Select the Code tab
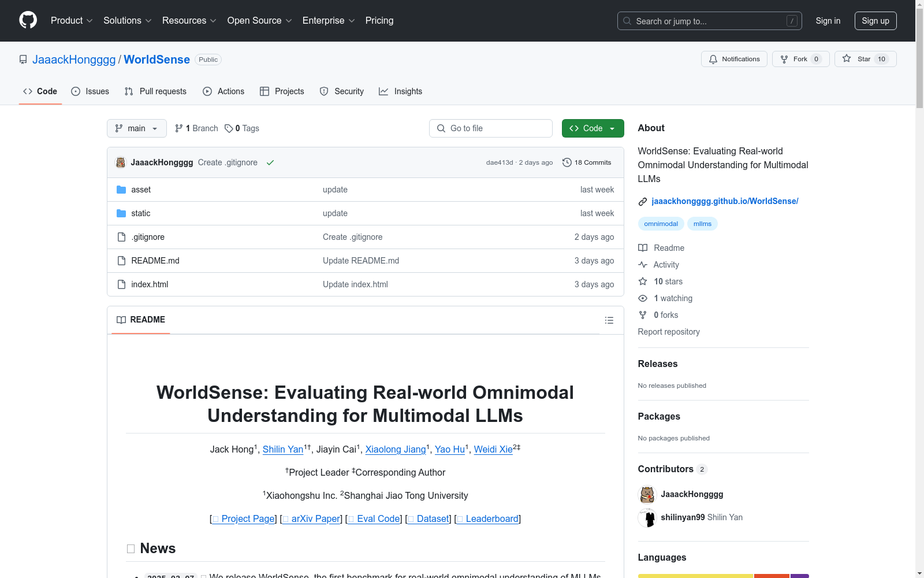924x578 pixels. (x=40, y=91)
